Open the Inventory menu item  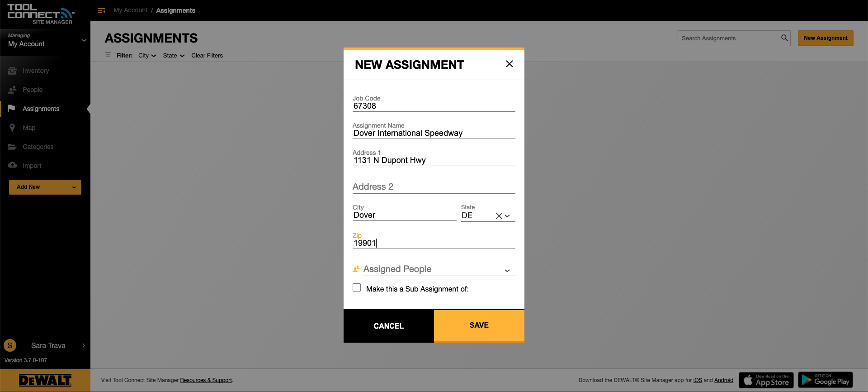pyautogui.click(x=36, y=71)
